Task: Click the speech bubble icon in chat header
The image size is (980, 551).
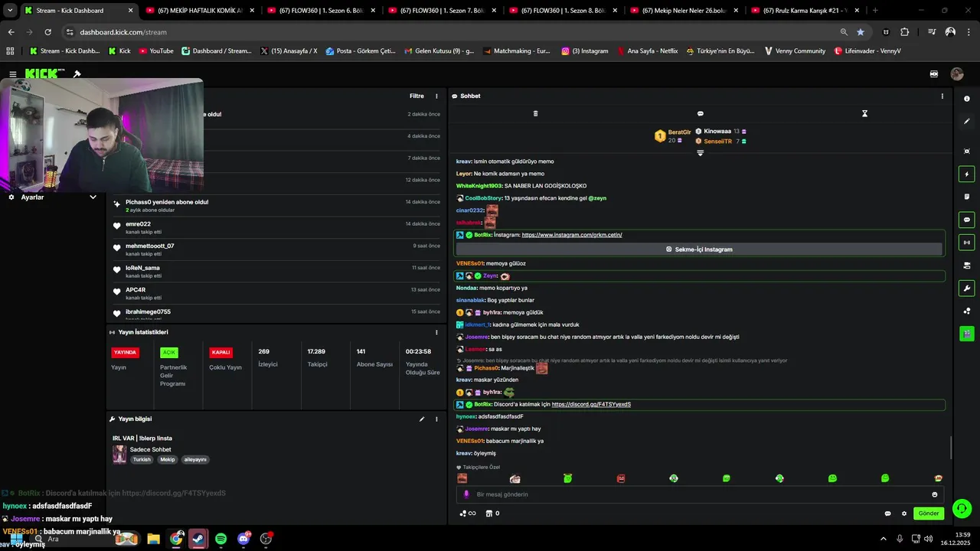Action: click(x=700, y=113)
